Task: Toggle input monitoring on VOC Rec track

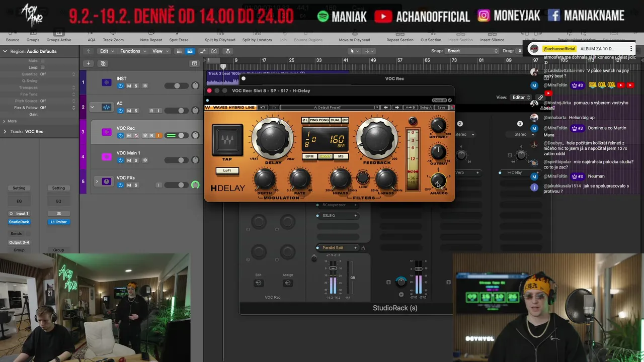Action: (158, 135)
